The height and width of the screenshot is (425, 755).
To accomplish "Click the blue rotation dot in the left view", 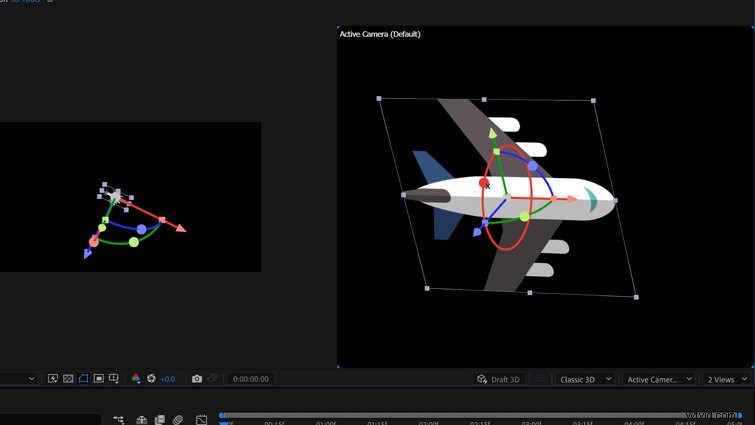I will [x=141, y=230].
